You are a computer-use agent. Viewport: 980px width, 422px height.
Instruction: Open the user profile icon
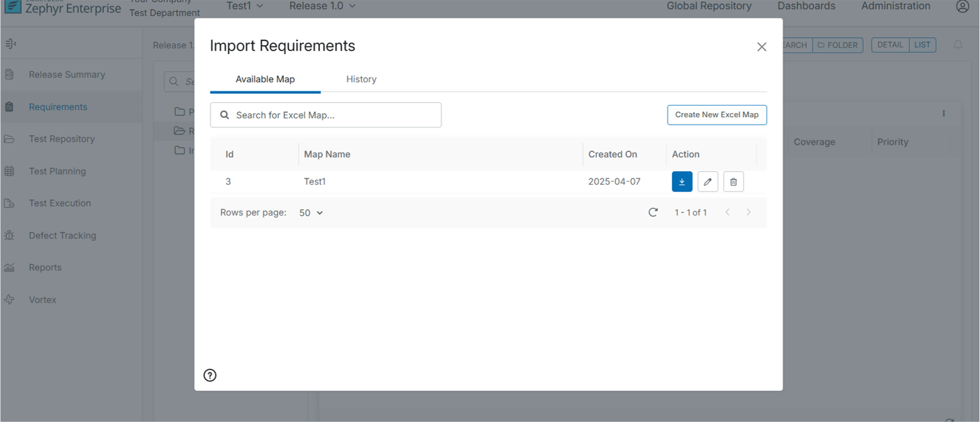click(962, 6)
